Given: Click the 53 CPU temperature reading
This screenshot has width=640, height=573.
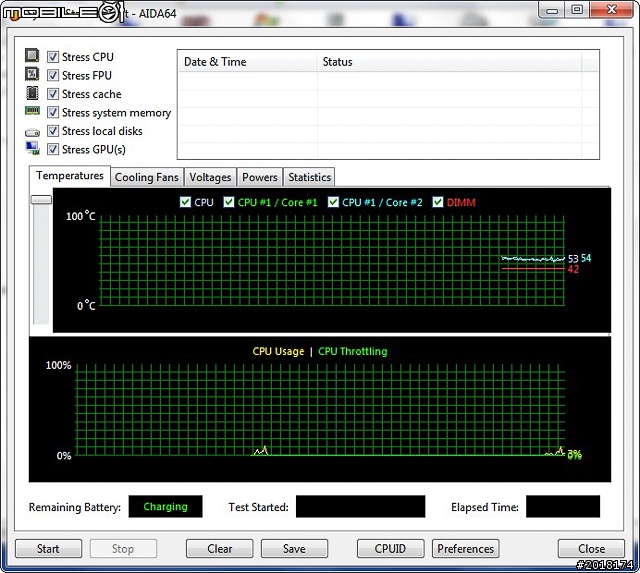Looking at the screenshot, I should [x=573, y=259].
